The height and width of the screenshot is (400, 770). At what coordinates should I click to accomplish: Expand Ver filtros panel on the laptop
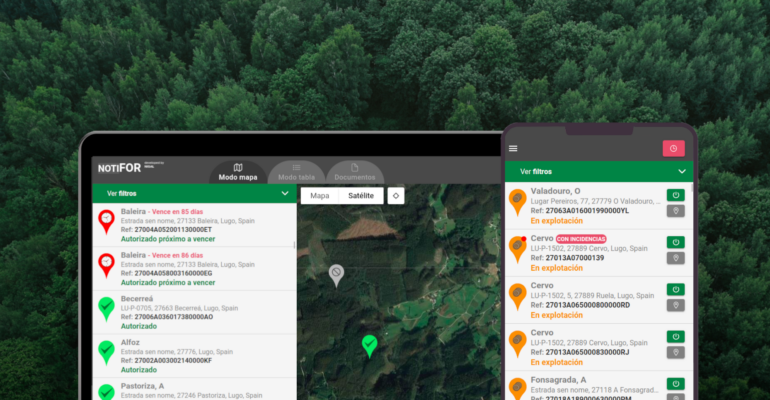coord(194,193)
